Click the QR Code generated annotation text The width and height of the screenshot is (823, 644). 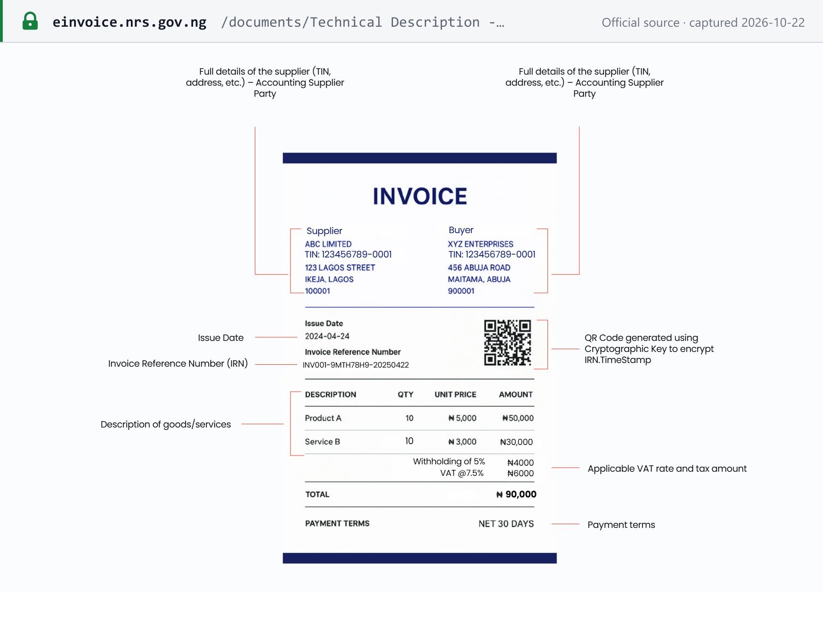649,349
